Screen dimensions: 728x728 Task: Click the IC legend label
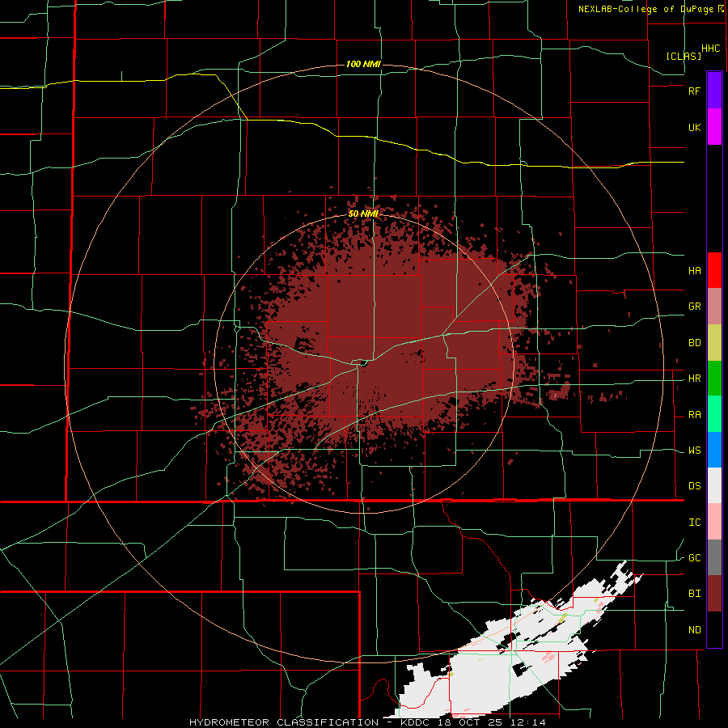[694, 523]
